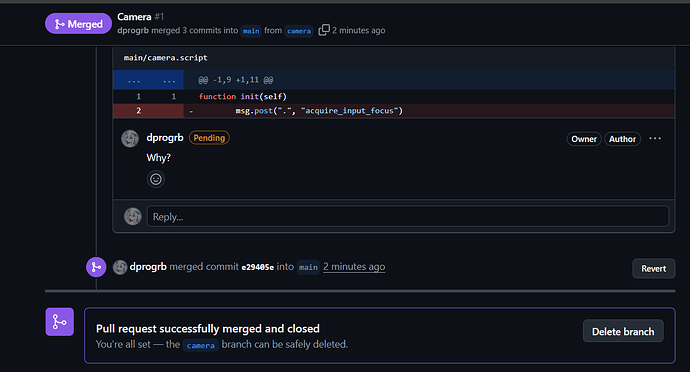Expand diff hunk via second ellipsis column
Viewport: 690px width, 372px height.
point(169,80)
